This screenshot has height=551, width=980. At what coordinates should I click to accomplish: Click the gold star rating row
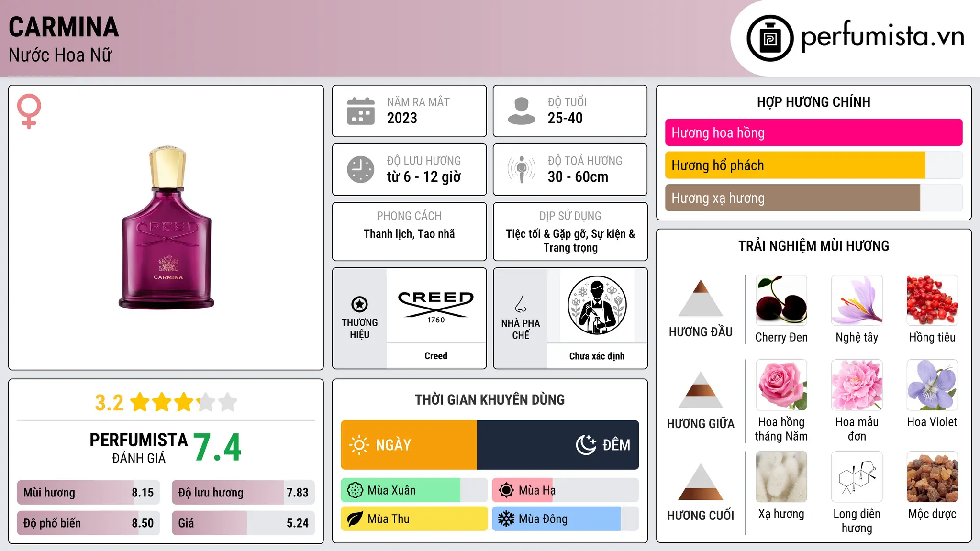(184, 402)
